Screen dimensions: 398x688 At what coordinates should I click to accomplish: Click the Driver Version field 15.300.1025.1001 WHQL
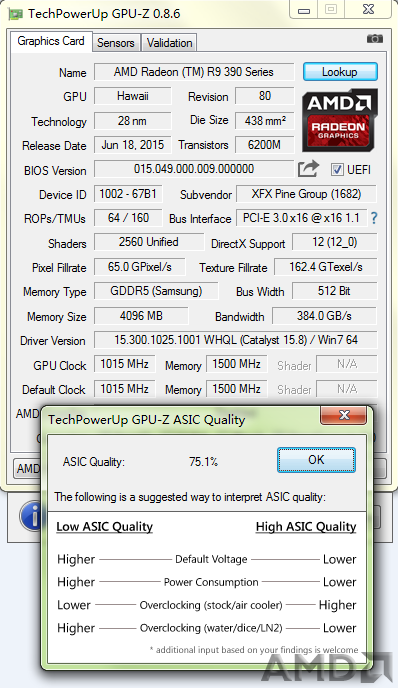click(x=236, y=340)
